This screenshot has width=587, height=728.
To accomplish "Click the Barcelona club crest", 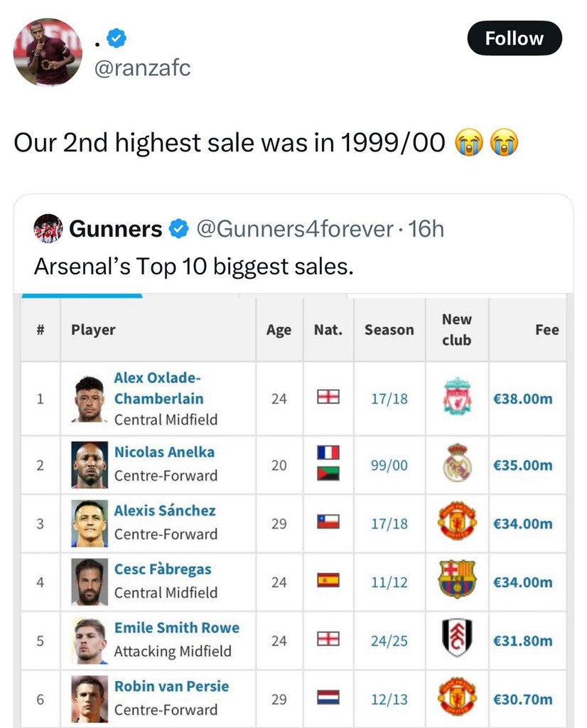I will [x=457, y=580].
